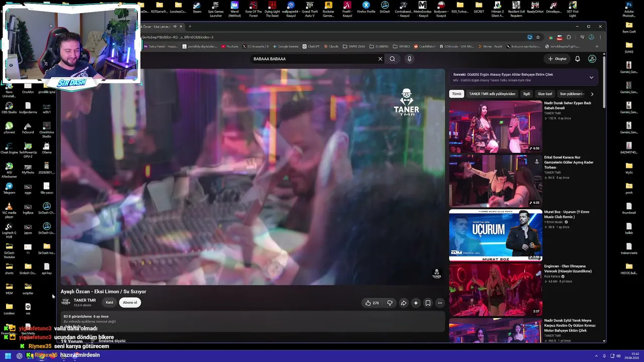Select the Cheat Engine desktop icon
Viewport: 644px width, 362px height.
pyautogui.click(x=9, y=148)
